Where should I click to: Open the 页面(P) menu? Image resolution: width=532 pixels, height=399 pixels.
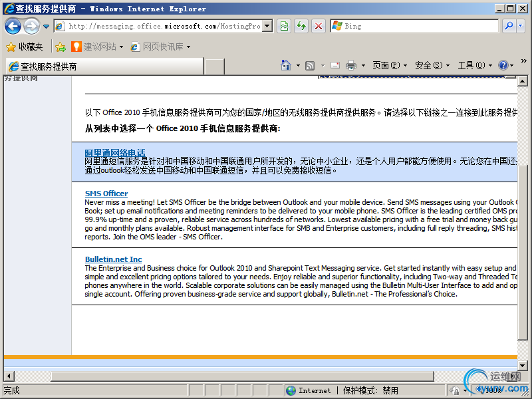tap(390, 65)
